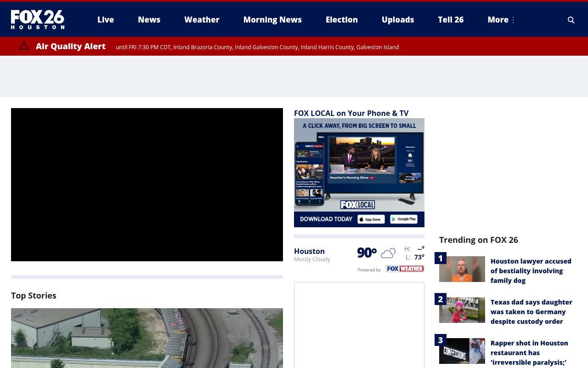Screen dimensions: 588x368
Task: Click the 90° current temperature
Action: [367, 253]
